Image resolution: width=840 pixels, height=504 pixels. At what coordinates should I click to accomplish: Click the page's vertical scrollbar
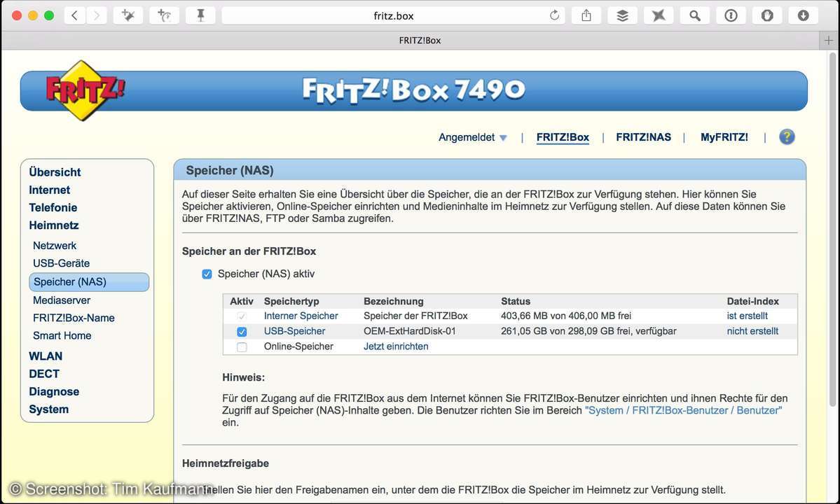pos(832,228)
